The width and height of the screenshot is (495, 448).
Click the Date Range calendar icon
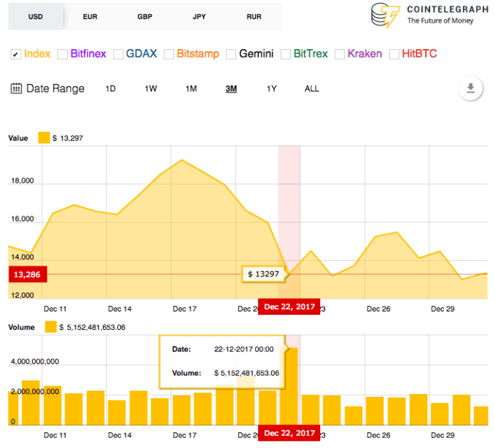tap(16, 89)
